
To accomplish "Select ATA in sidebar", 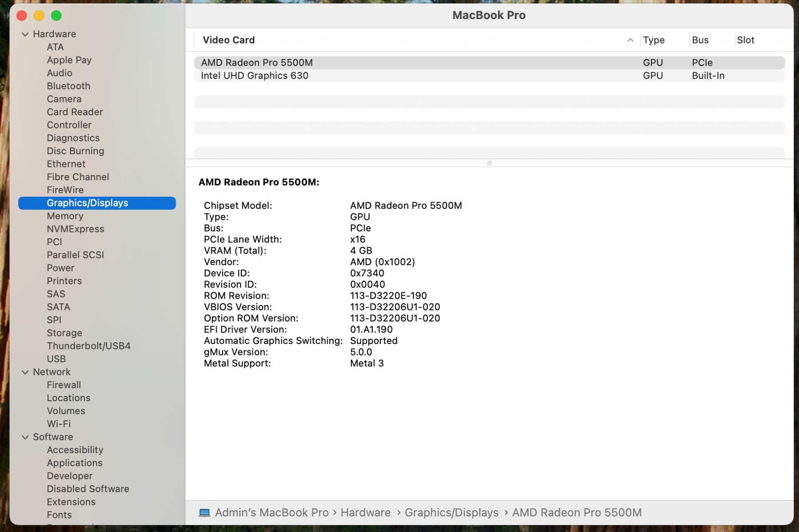I will [55, 47].
